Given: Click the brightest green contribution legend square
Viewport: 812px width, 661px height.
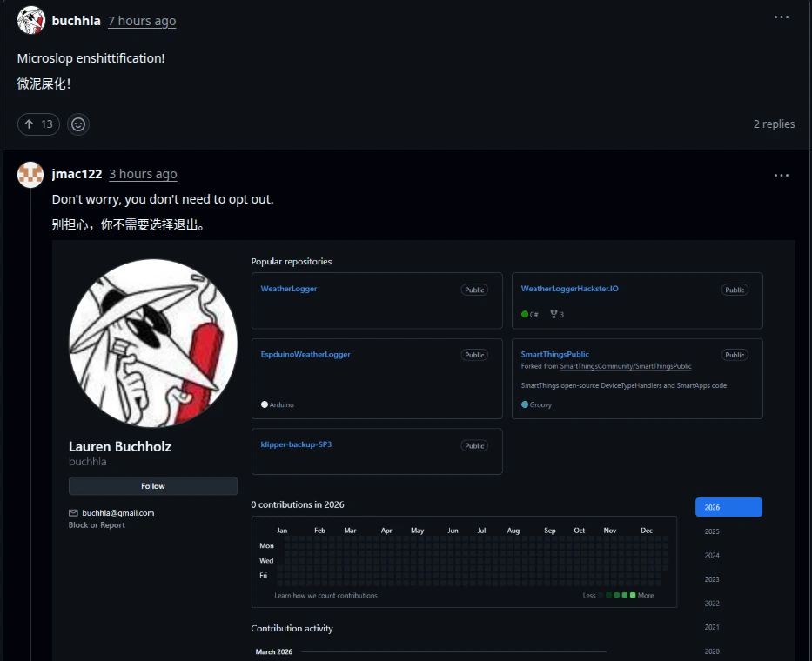Looking at the screenshot, I should point(633,596).
